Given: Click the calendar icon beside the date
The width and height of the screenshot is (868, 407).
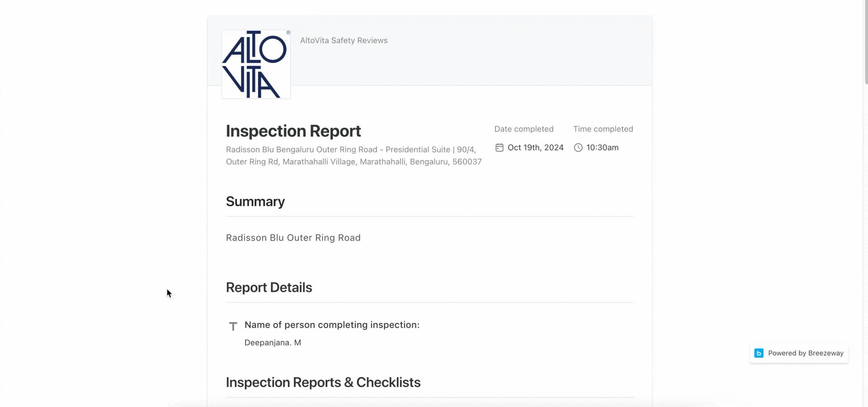Looking at the screenshot, I should [499, 147].
